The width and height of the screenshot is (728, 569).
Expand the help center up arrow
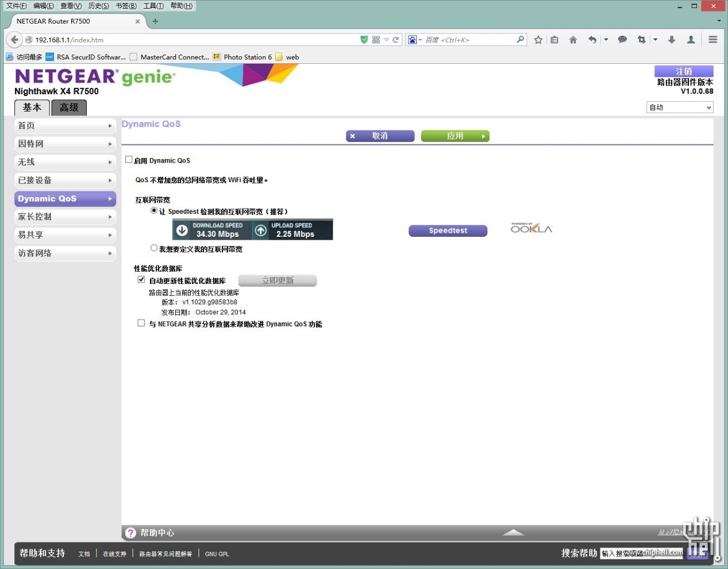pos(513,533)
